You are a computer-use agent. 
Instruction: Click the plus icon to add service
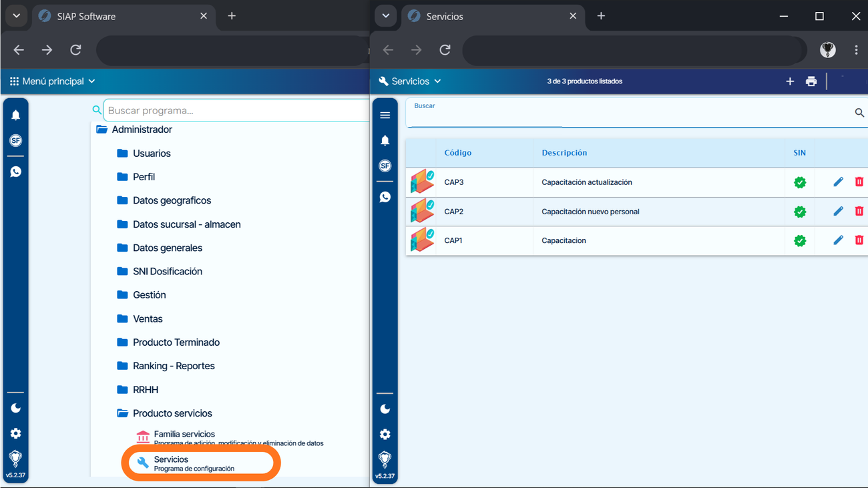790,81
